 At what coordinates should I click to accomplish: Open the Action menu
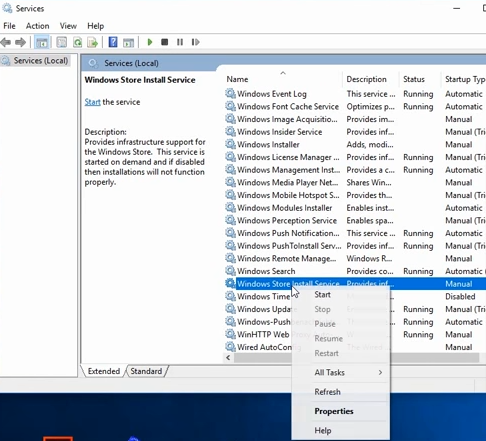(x=37, y=26)
